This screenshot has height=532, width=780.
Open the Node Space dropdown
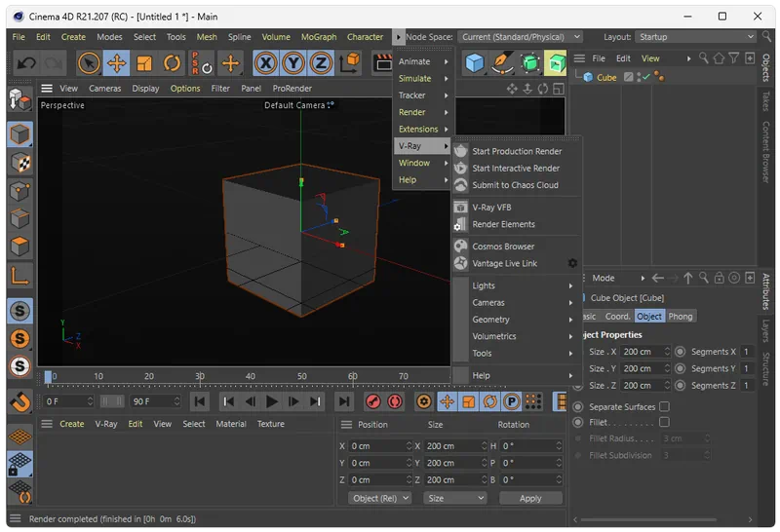pyautogui.click(x=520, y=37)
